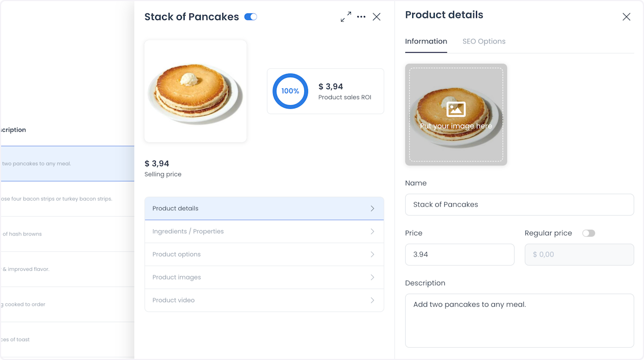Switch to the SEO Options tab
Viewport: 644px width, 360px height.
tap(484, 41)
